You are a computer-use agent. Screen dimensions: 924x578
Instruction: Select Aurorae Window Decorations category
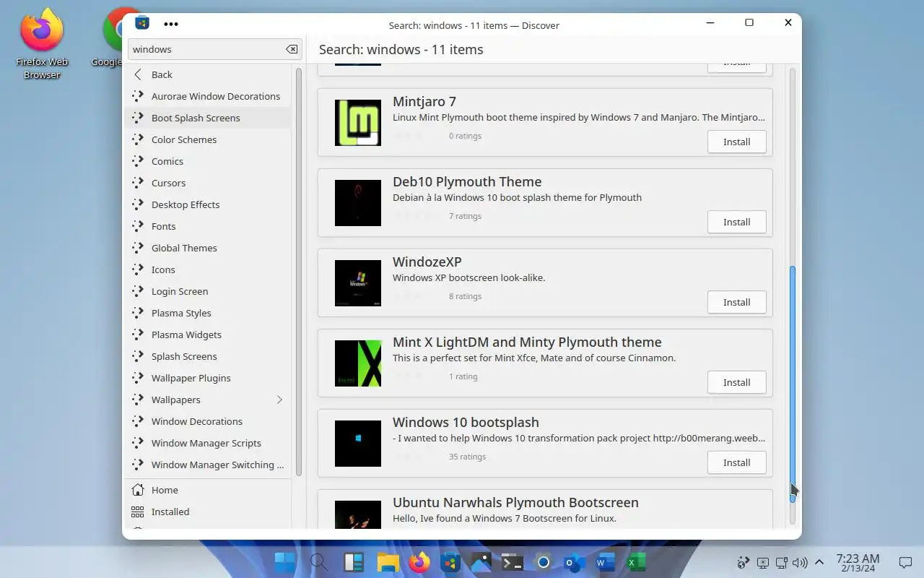tap(208, 96)
